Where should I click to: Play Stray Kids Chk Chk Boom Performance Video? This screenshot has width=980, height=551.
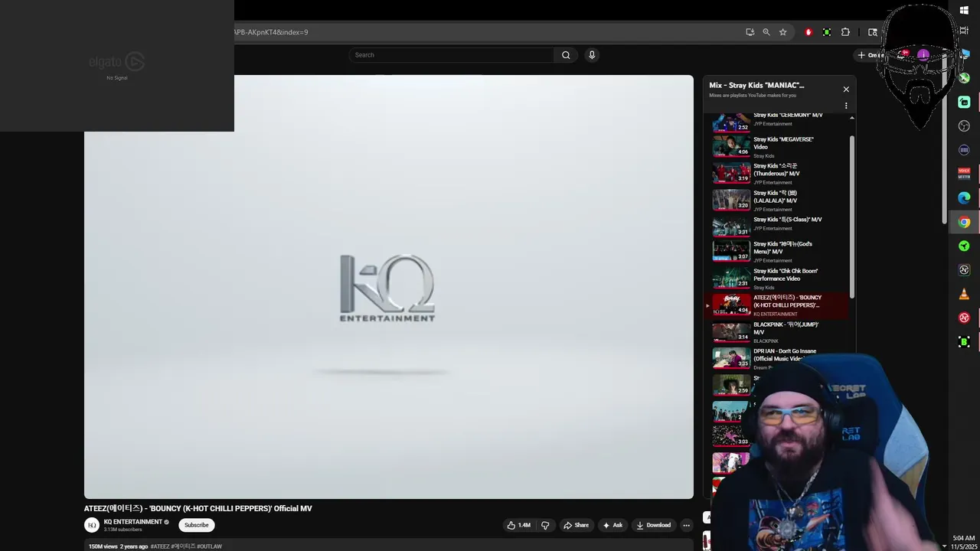tap(776, 279)
